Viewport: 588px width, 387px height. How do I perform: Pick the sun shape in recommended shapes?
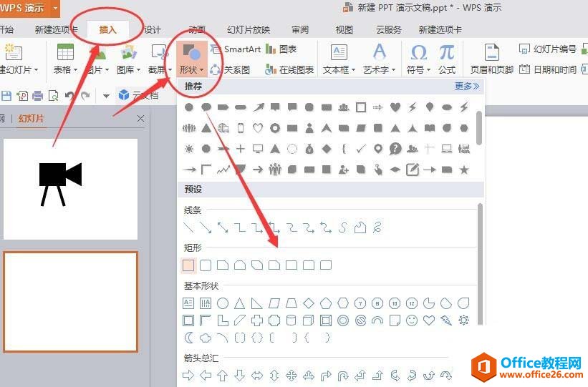tap(188, 149)
